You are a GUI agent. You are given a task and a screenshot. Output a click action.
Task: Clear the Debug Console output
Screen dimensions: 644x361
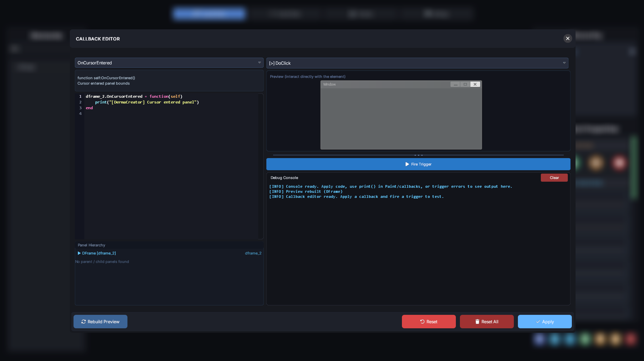point(554,178)
